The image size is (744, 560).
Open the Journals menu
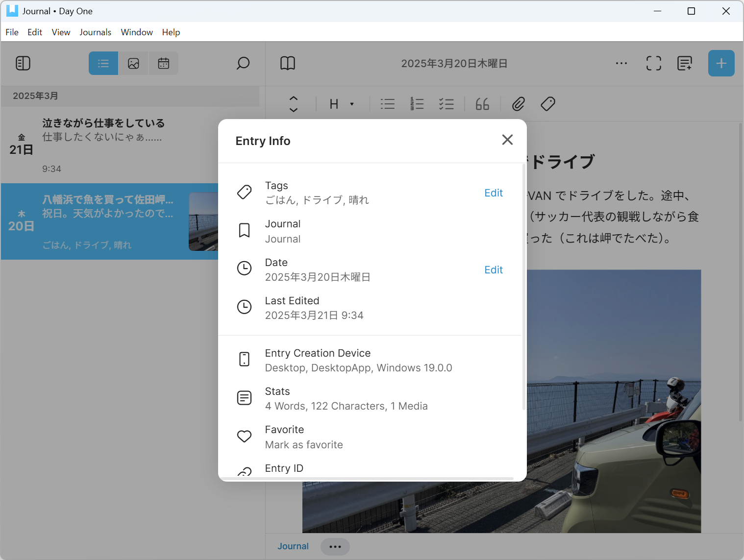[95, 32]
